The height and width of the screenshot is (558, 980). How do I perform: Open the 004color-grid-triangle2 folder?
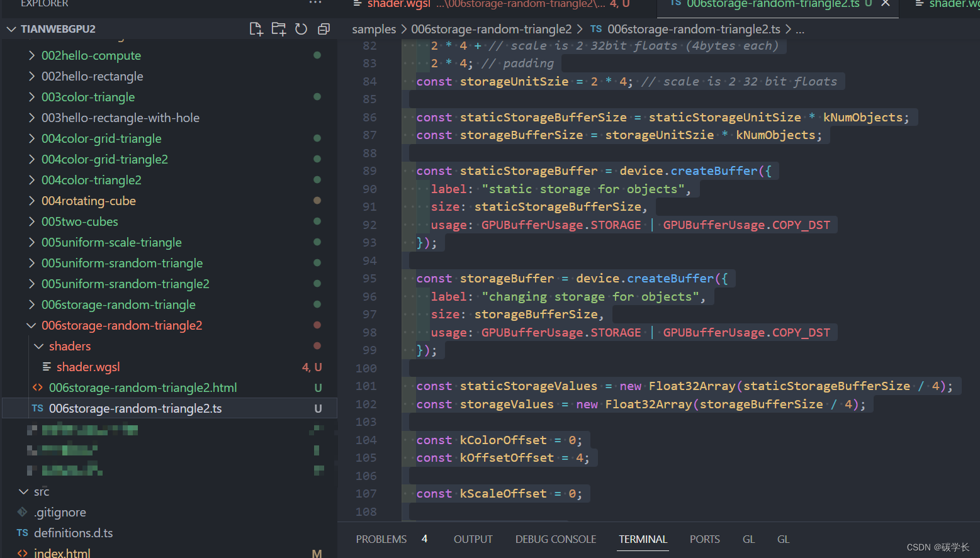click(x=104, y=159)
